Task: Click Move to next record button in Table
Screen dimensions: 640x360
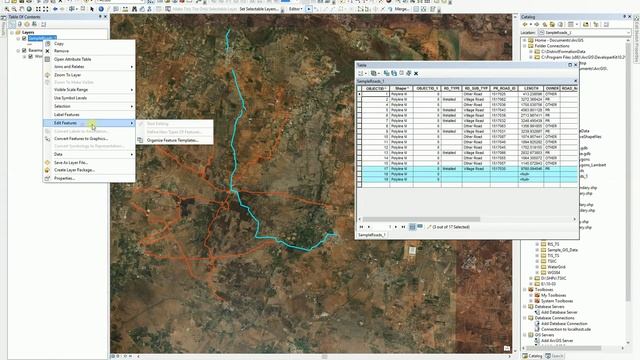Action: 396,227
